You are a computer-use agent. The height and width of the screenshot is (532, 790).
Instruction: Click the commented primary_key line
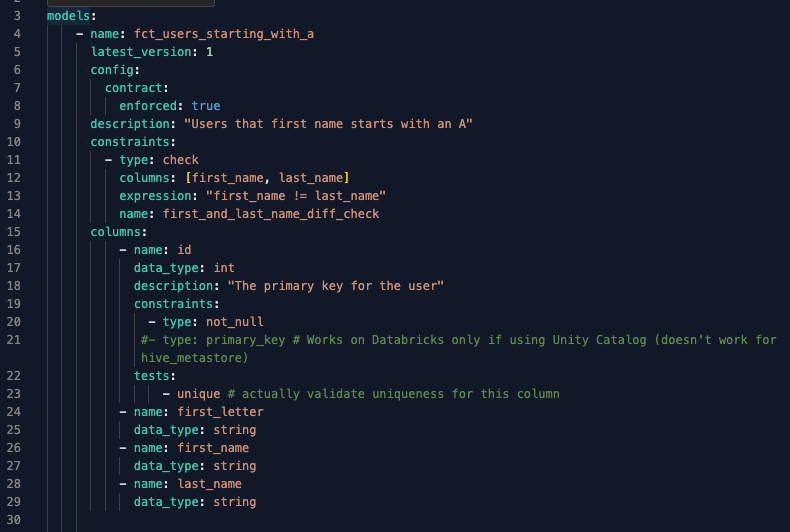(458, 349)
